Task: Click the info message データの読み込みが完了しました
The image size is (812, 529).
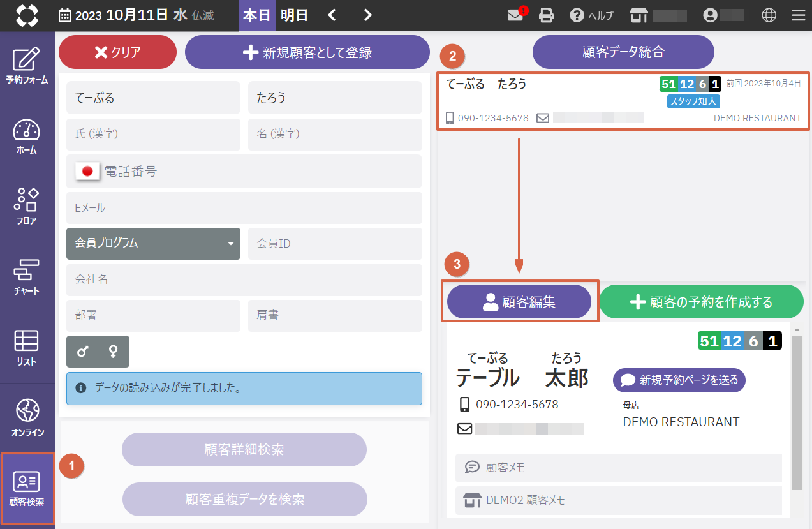Action: click(244, 388)
